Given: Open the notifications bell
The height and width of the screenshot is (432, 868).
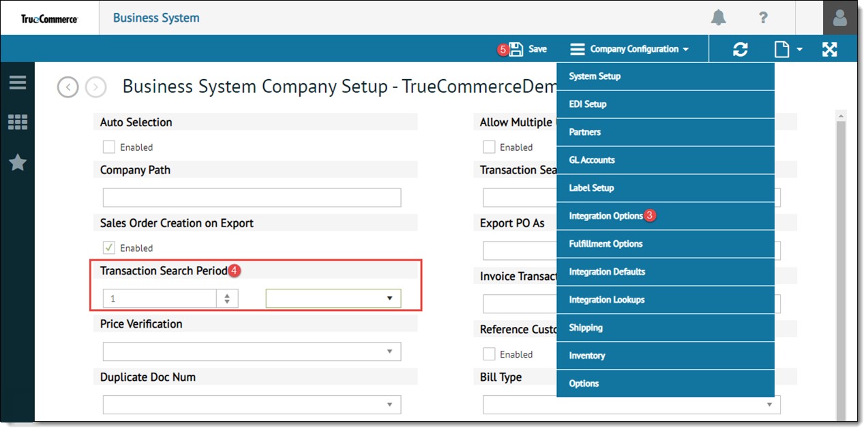Looking at the screenshot, I should pos(718,17).
